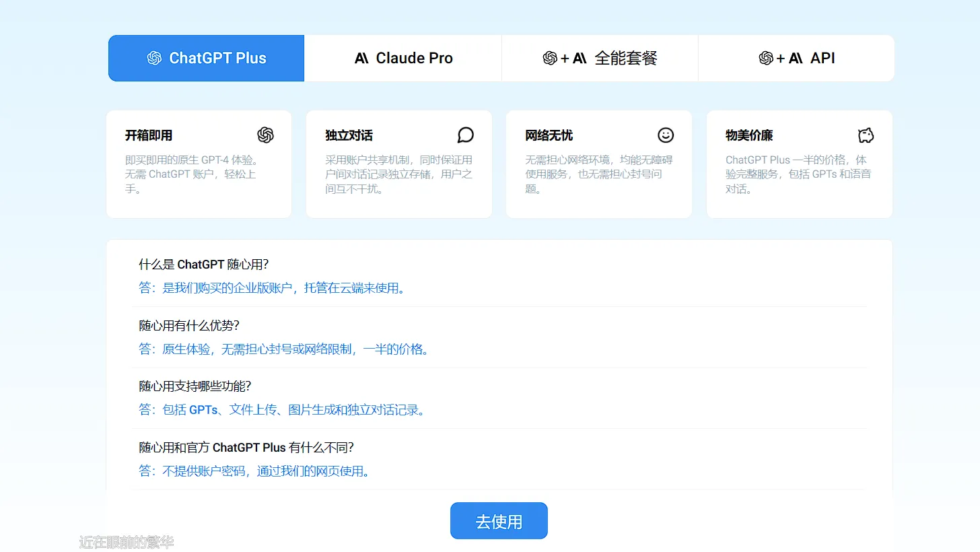Viewport: 980px width, 552px height.
Task: Click the 独立对话 card heading
Action: point(349,135)
